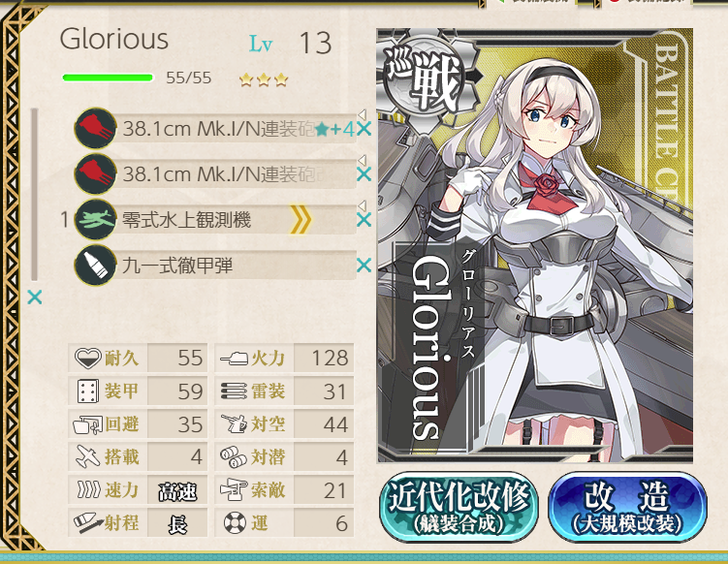Viewport: 728px width, 564px height.
Task: Select the green seaplane icon for 零式水上観測機
Action: pyautogui.click(x=96, y=219)
